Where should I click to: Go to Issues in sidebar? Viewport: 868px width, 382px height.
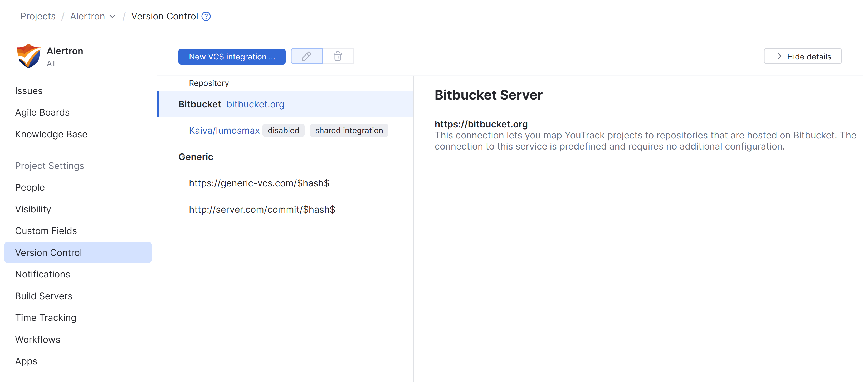pyautogui.click(x=29, y=91)
